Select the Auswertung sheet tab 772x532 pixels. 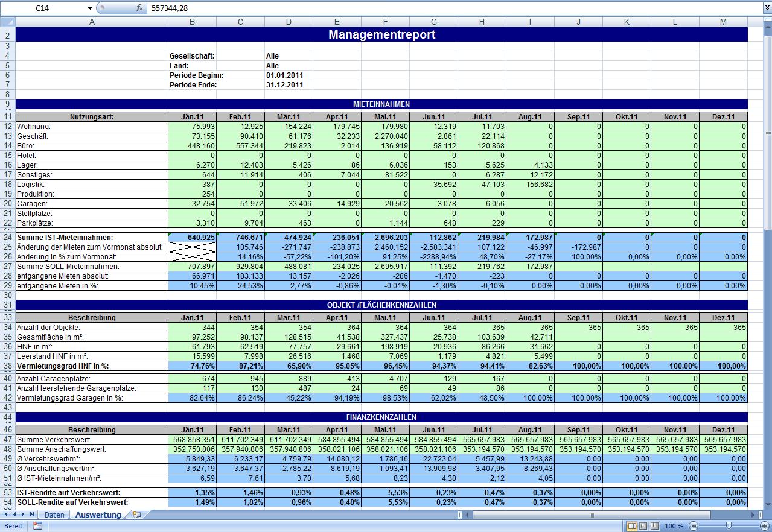(98, 515)
